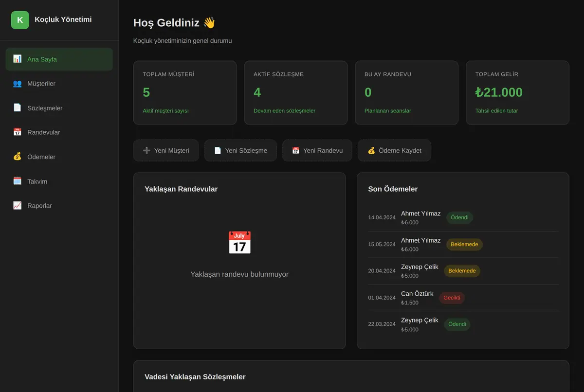Click the Ana Sayfa bar chart icon
Image resolution: width=584 pixels, height=392 pixels.
17,59
